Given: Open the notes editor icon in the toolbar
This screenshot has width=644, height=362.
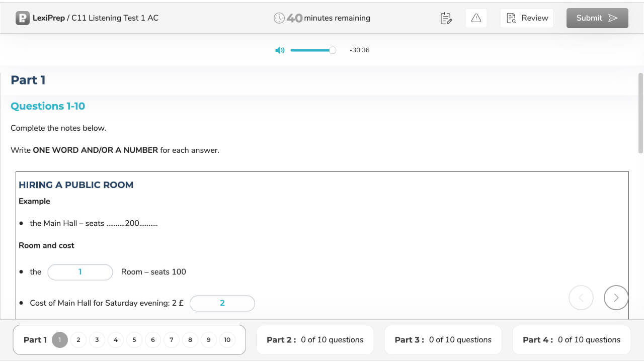Looking at the screenshot, I should pos(446,18).
